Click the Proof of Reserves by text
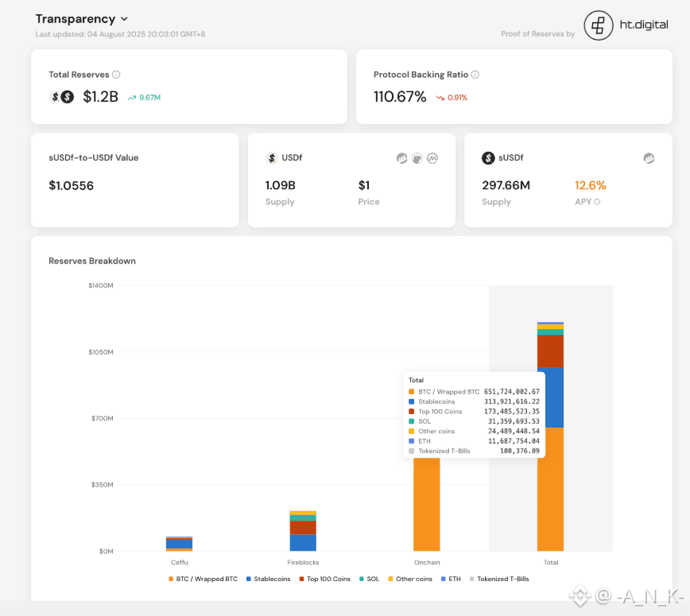690x616 pixels. (537, 34)
